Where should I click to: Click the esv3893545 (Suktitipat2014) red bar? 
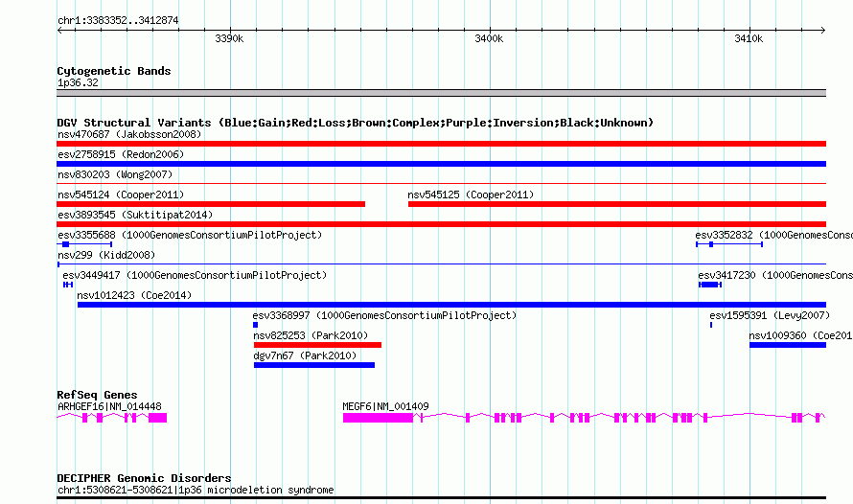441,224
